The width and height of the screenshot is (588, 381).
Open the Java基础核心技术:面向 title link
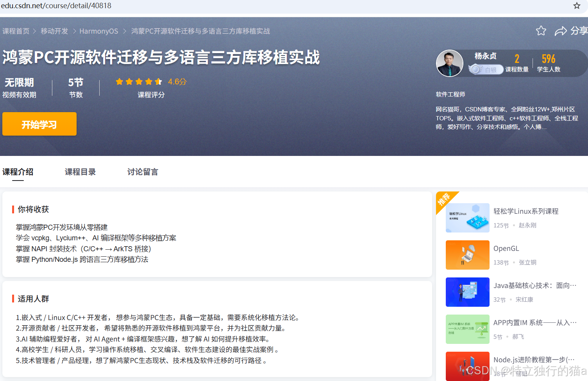[535, 286]
